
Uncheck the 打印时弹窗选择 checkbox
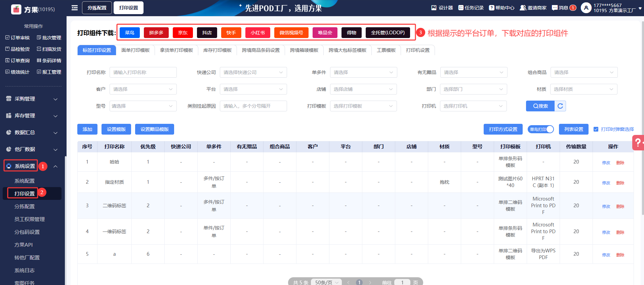[596, 129]
